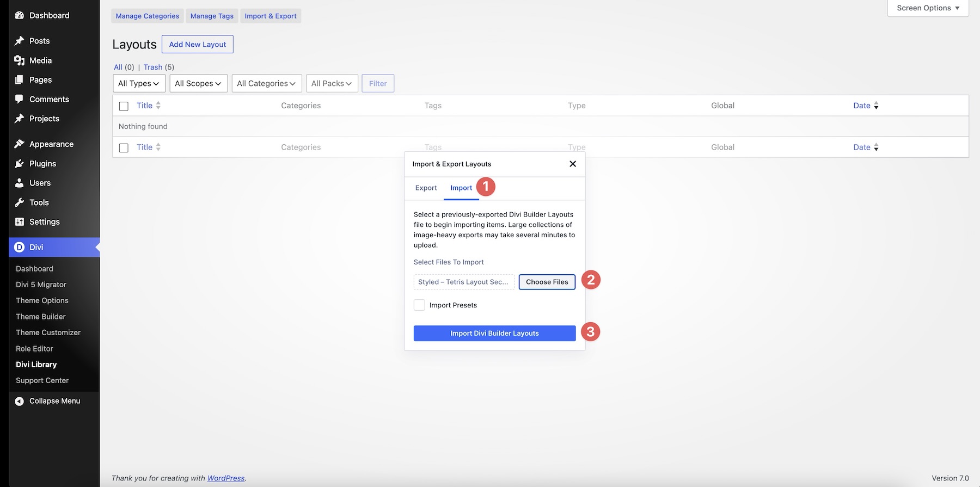Screen dimensions: 980x487
Task: Click the 'Nothing found' table row text
Action: tap(143, 126)
